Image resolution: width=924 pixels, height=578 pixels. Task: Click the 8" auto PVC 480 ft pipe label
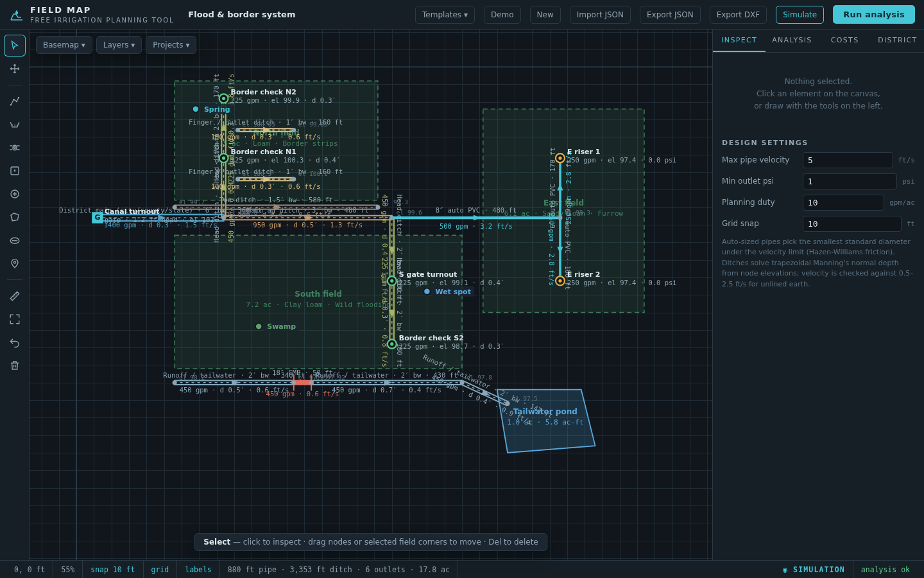point(475,211)
